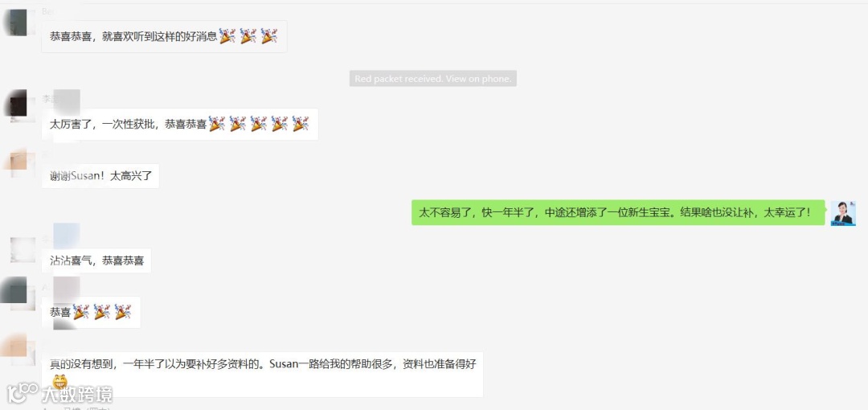The height and width of the screenshot is (410, 868).
Task: Click the last party popper emoji in '太厉害了' message
Action: 300,124
